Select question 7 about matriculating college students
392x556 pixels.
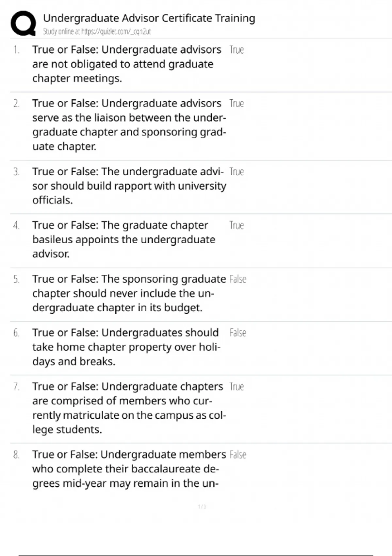[x=129, y=408]
